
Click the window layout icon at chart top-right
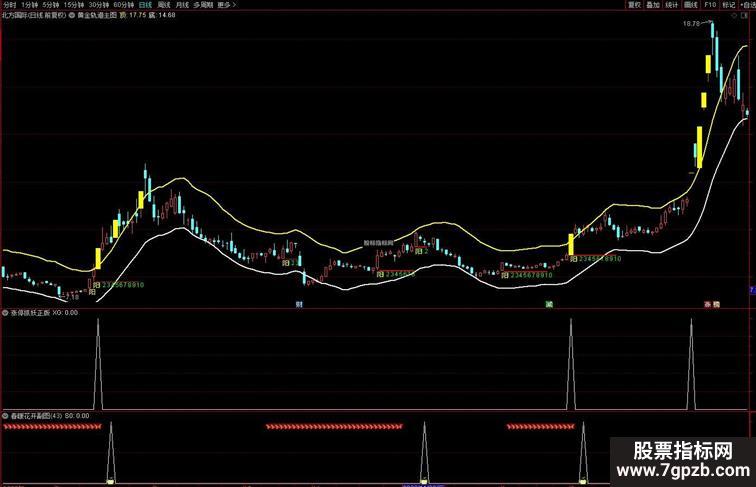click(745, 15)
